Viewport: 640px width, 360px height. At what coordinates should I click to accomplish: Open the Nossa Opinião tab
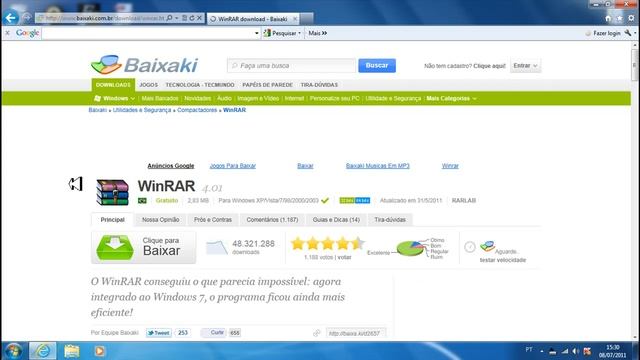pos(160,220)
